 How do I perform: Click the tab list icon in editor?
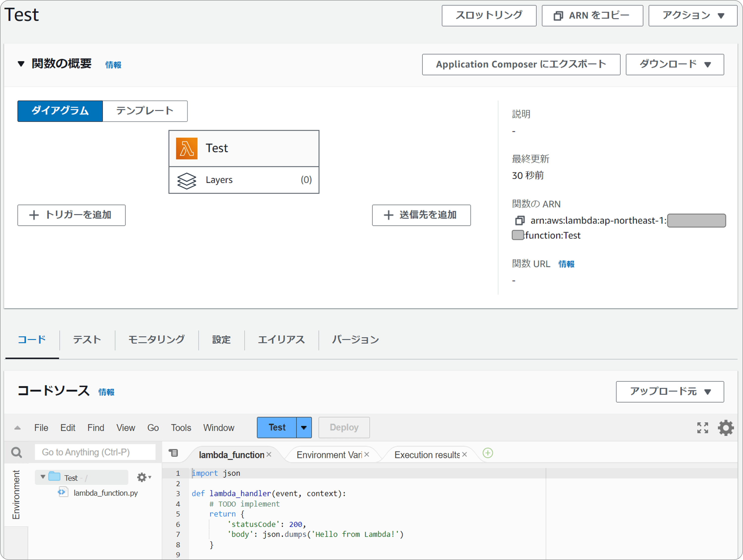coord(173,453)
